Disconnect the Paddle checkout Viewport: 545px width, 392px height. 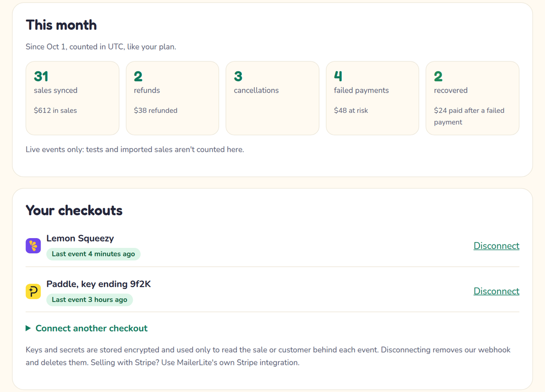[x=496, y=292]
